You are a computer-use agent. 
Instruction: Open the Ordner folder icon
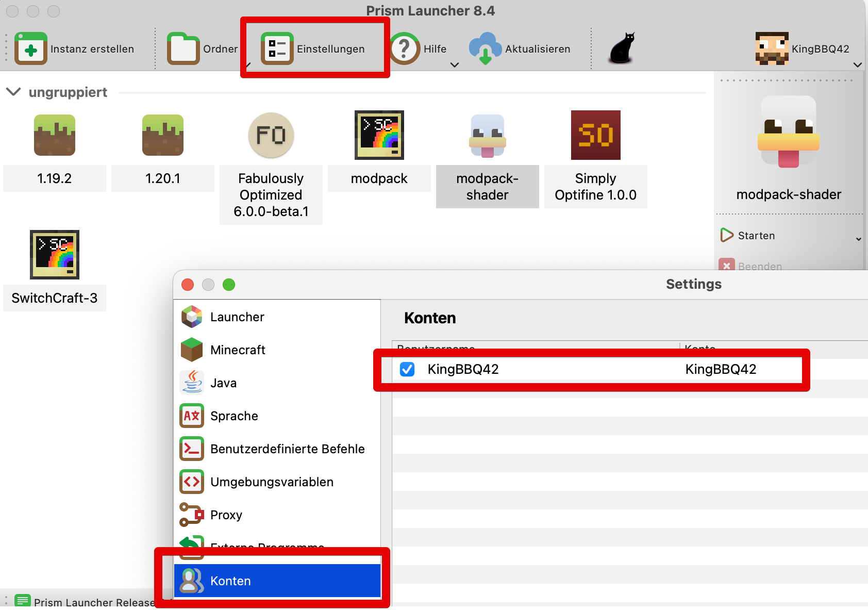pos(183,49)
